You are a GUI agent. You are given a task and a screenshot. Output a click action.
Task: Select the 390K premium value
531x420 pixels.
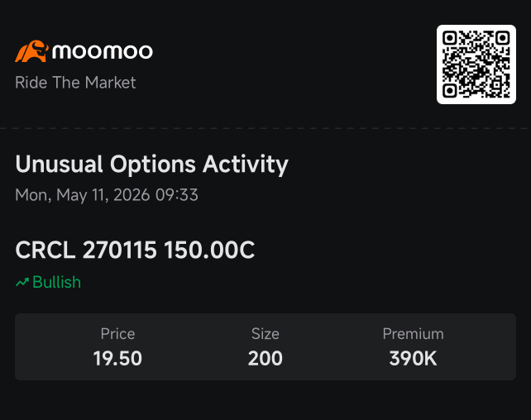coord(414,358)
